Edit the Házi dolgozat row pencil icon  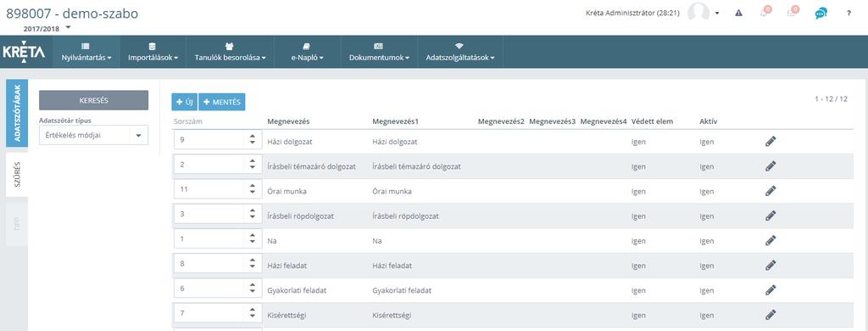click(771, 142)
